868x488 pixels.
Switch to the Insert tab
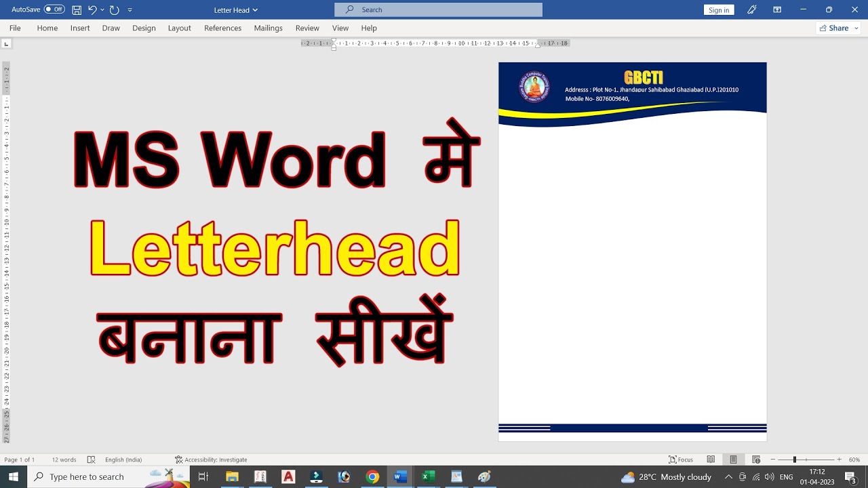point(80,28)
